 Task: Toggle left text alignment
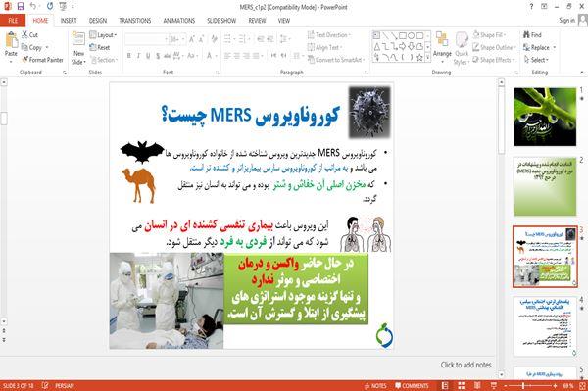(227, 56)
